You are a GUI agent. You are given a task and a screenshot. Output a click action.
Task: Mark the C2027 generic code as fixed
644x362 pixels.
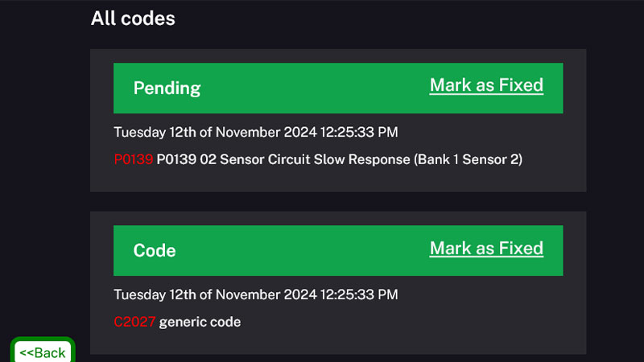pos(486,249)
